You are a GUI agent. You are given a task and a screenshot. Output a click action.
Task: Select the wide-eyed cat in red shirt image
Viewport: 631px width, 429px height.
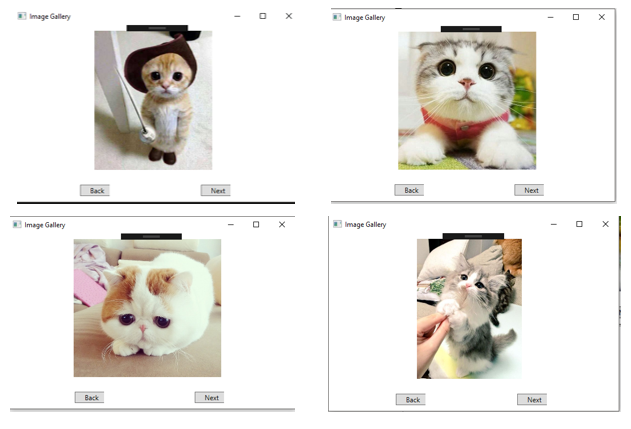click(x=467, y=100)
